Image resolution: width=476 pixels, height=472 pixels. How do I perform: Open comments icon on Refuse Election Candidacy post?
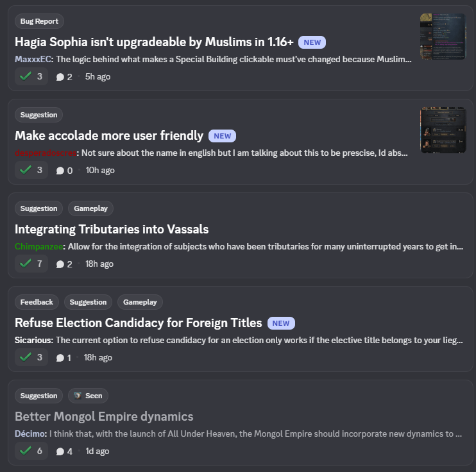[x=60, y=358]
